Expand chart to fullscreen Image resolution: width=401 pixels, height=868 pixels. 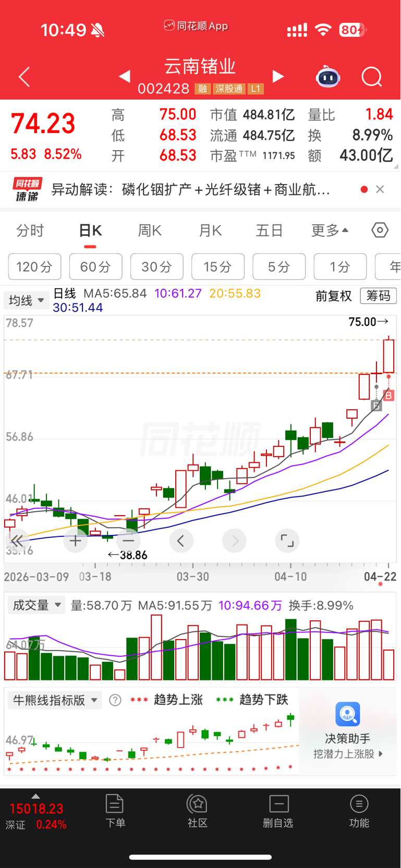(287, 541)
